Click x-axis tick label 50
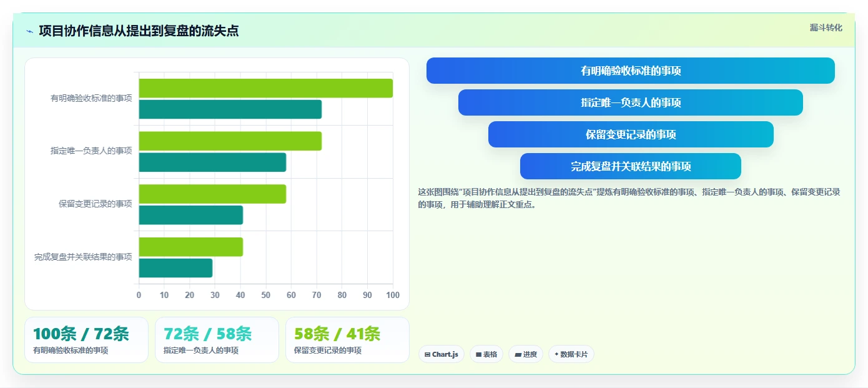This screenshot has height=388, width=868. (266, 295)
